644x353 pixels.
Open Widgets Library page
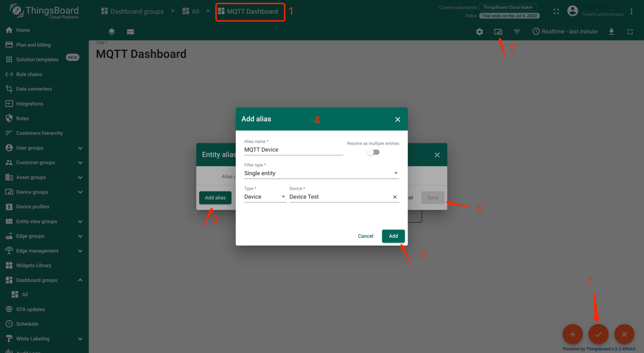coord(44,266)
